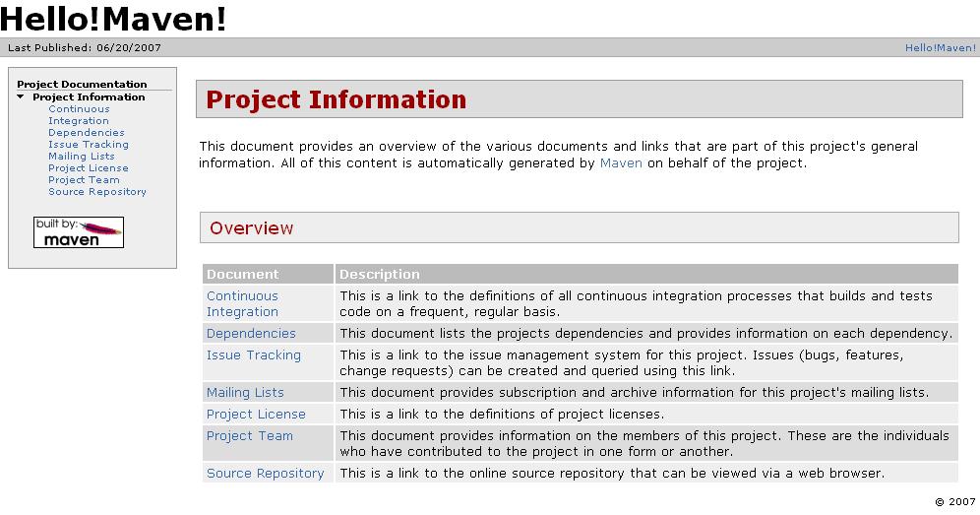Open Issue Tracking link in overview table
The width and height of the screenshot is (980, 515).
(x=254, y=355)
